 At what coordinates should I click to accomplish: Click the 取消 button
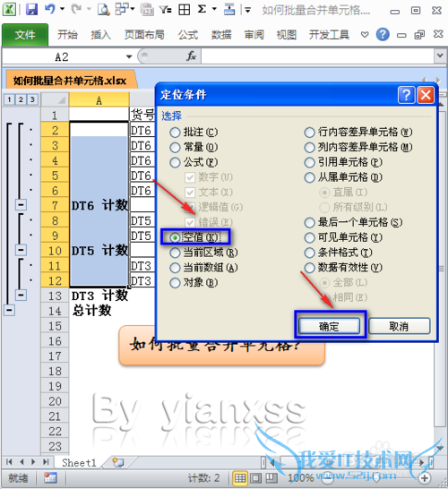pos(399,327)
